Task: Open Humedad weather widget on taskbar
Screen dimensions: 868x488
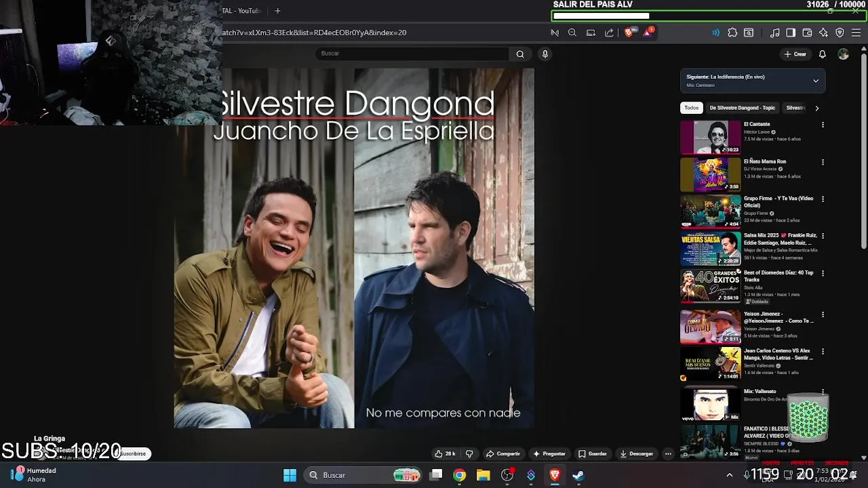Action: [34, 475]
